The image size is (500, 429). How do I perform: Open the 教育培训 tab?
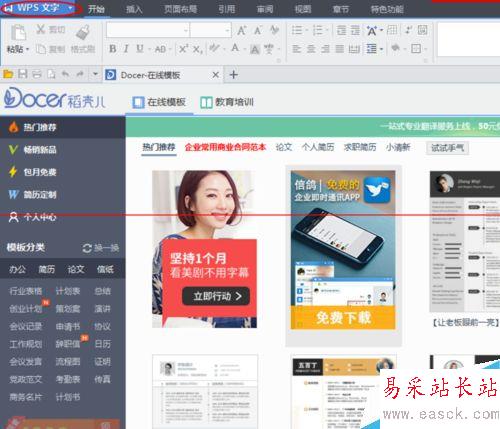[227, 102]
